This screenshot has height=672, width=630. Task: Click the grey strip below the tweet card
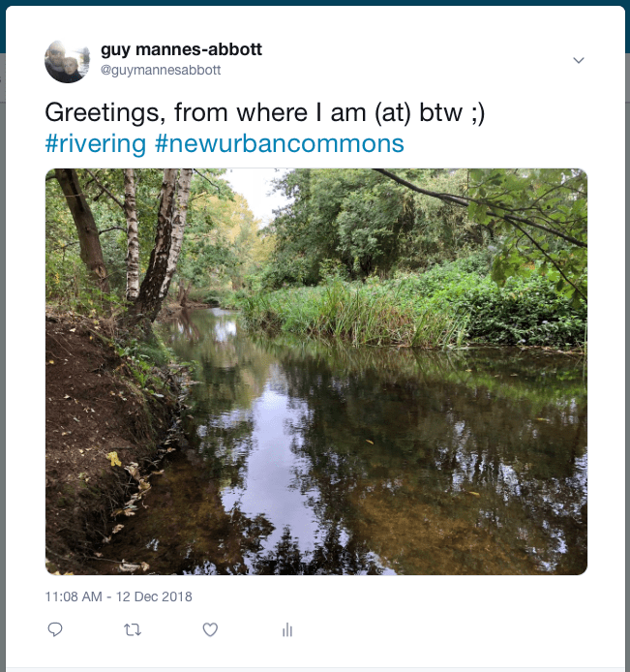[x=315, y=669]
